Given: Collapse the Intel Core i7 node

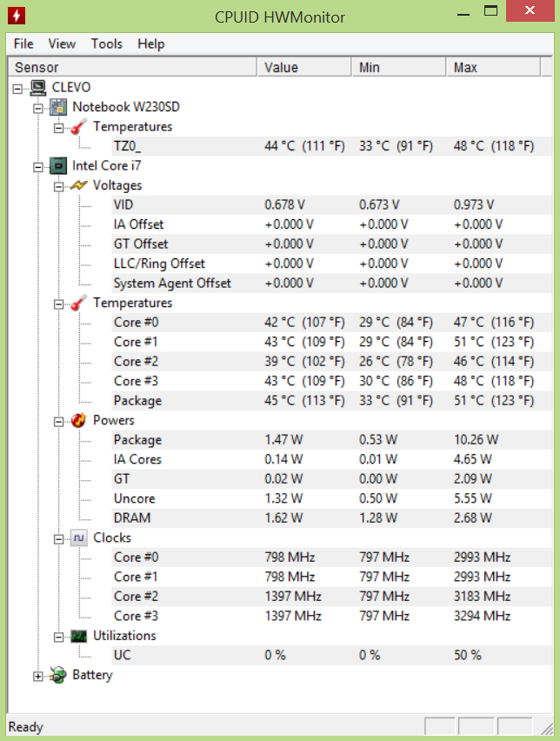Looking at the screenshot, I should click(37, 167).
